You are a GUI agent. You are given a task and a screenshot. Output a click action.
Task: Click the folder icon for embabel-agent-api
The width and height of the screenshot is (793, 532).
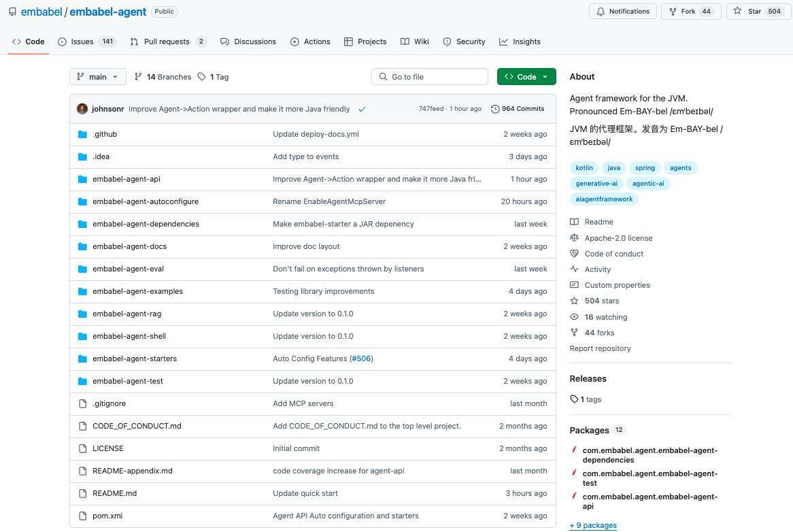[82, 179]
